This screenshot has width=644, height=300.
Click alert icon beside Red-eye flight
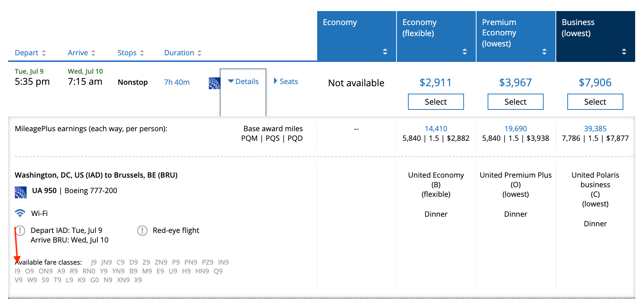click(142, 231)
